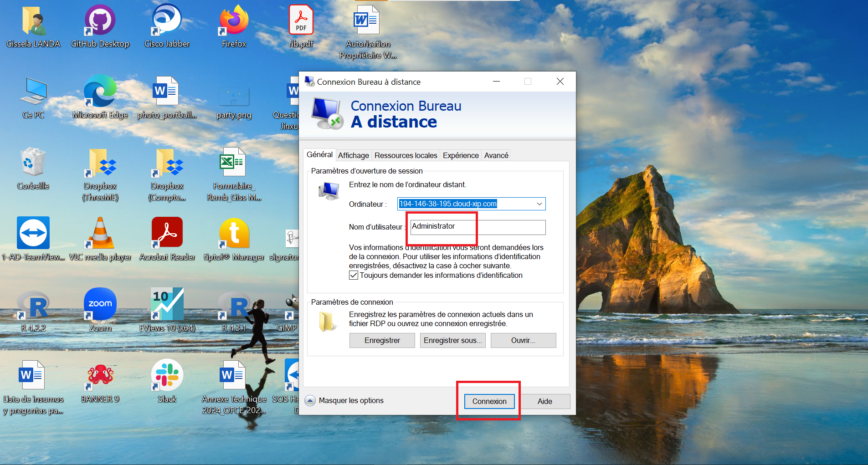Viewport: 868px width, 465px height.
Task: Select the Dropbox (Compte...) folder shortcut
Action: [167, 163]
